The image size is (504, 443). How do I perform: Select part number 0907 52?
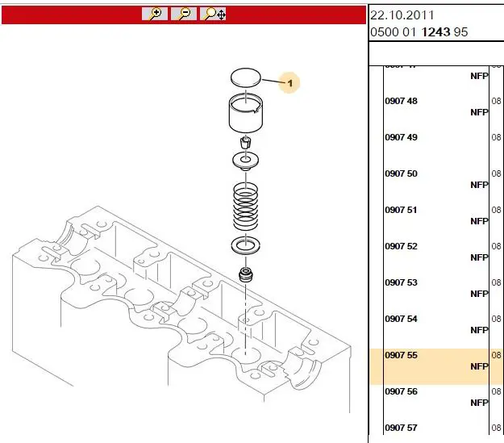point(401,247)
